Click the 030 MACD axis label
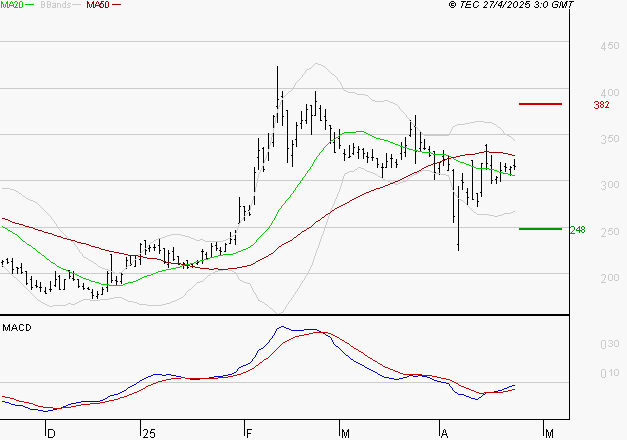 click(609, 344)
